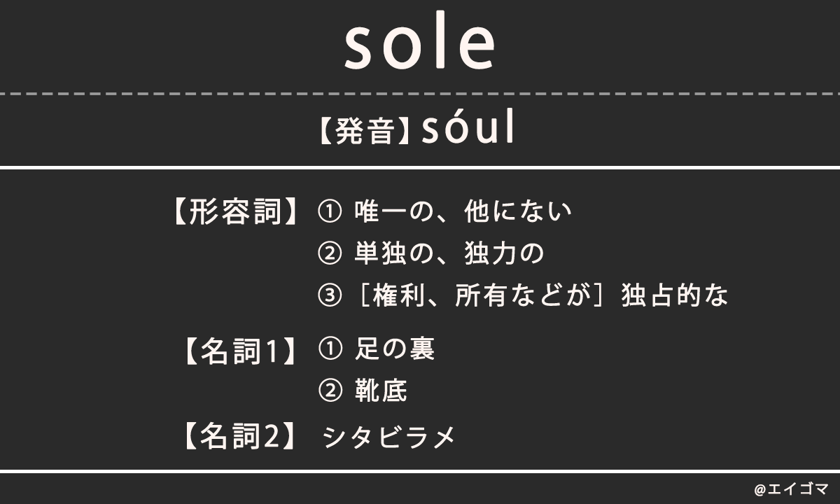This screenshot has width=840, height=504.
Task: Click the definition text 唯一の、他にない
Action: coord(463,211)
